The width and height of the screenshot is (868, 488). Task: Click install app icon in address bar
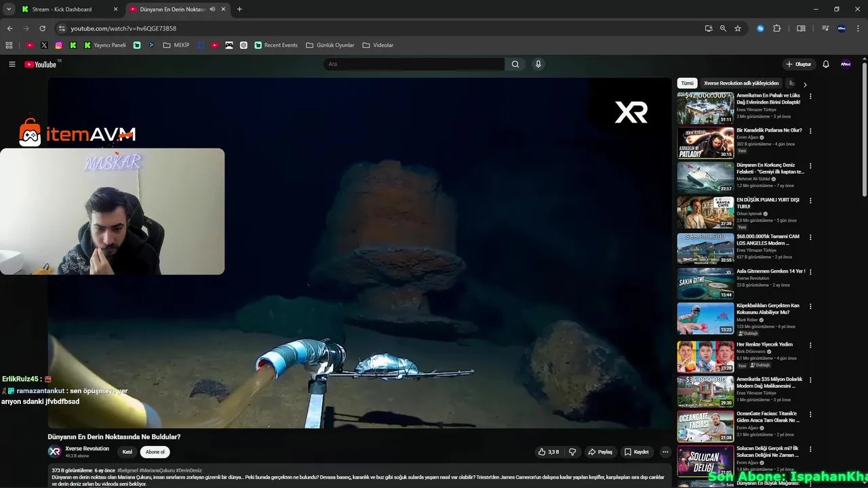pyautogui.click(x=709, y=28)
